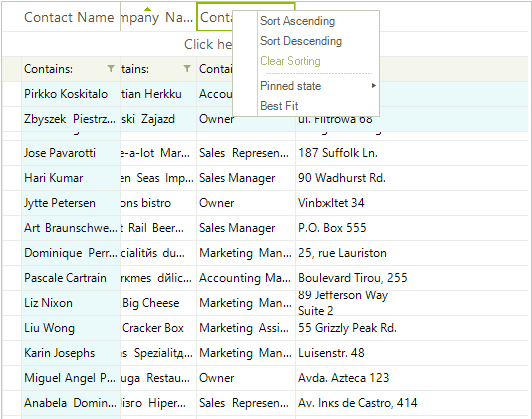Select Owner title in Jytte Petersen row

(246, 203)
